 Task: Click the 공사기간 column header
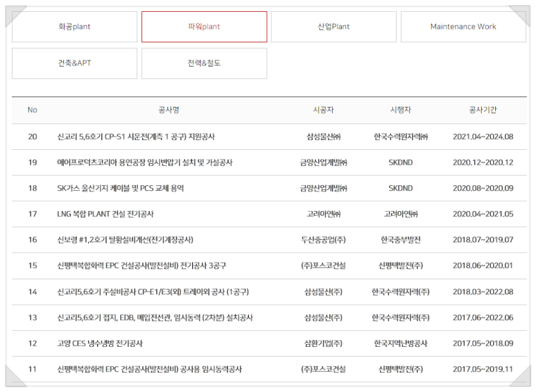point(483,110)
